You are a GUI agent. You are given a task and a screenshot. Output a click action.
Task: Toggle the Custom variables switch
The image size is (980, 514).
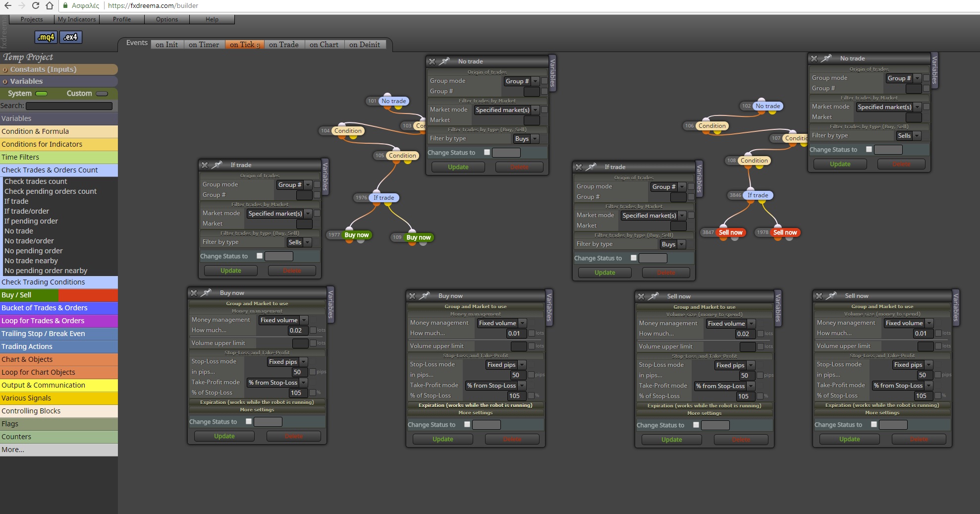coord(102,94)
